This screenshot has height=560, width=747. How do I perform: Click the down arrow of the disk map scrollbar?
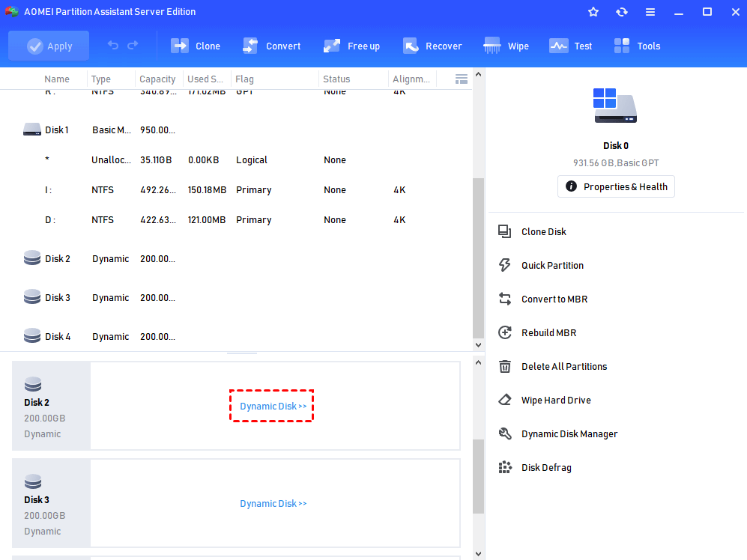point(478,554)
